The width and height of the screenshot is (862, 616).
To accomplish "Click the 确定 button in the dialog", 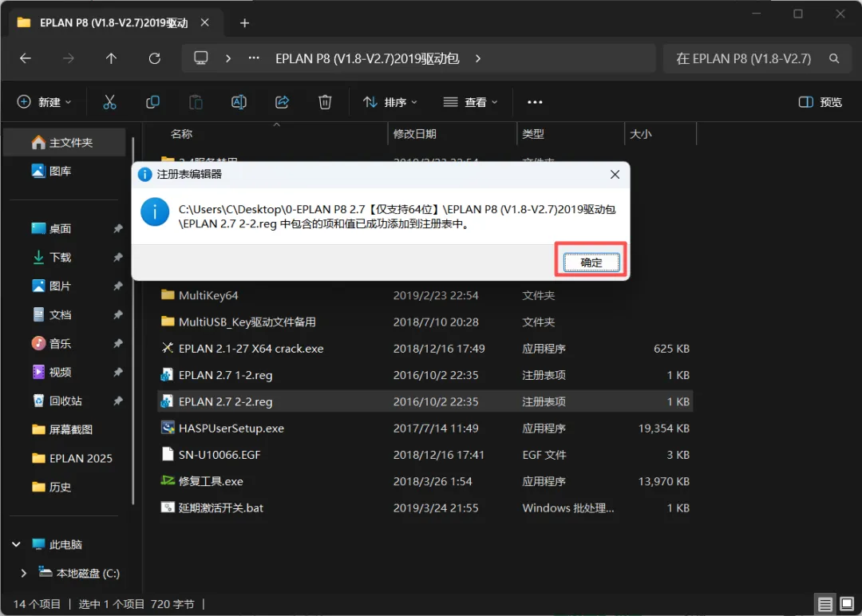I will (591, 262).
